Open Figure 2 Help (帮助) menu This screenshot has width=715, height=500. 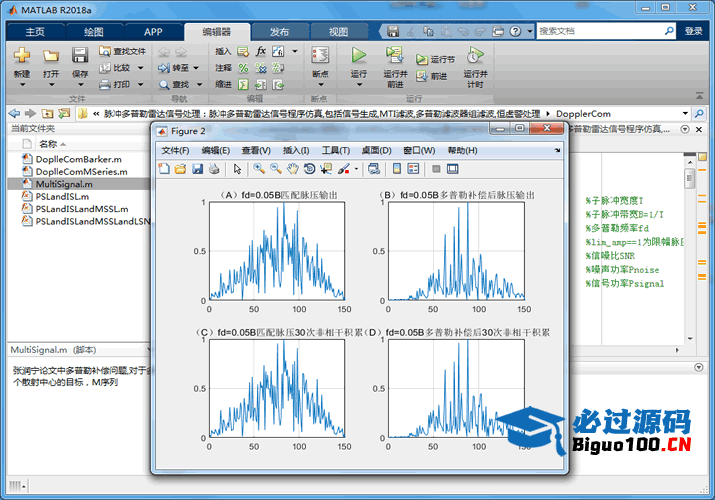click(462, 150)
